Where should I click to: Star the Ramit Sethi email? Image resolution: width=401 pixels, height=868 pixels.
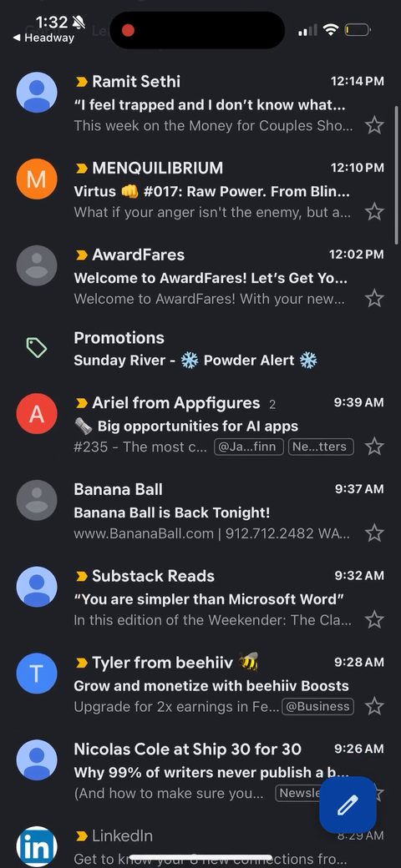(x=374, y=126)
